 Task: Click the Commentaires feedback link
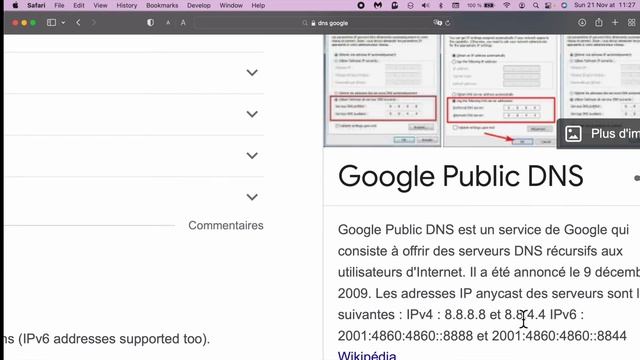(x=226, y=225)
